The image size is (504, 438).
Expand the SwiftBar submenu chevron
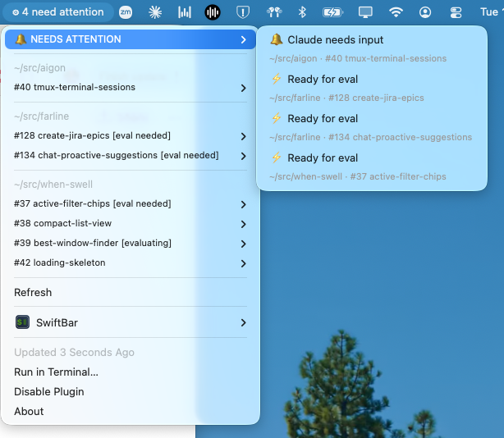click(x=243, y=322)
